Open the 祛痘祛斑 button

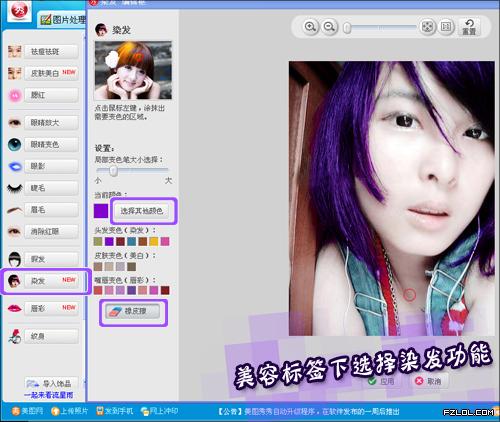(x=51, y=52)
